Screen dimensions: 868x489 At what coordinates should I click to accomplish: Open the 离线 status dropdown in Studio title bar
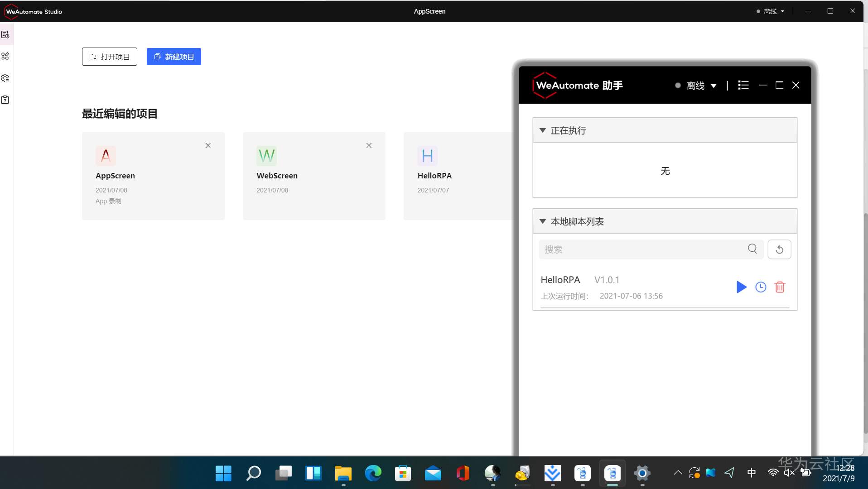pyautogui.click(x=770, y=11)
